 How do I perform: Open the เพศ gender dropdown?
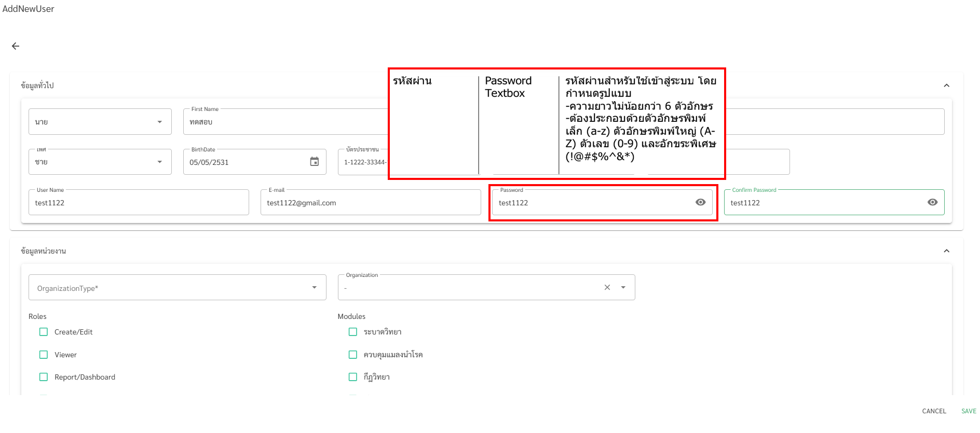[x=159, y=162]
